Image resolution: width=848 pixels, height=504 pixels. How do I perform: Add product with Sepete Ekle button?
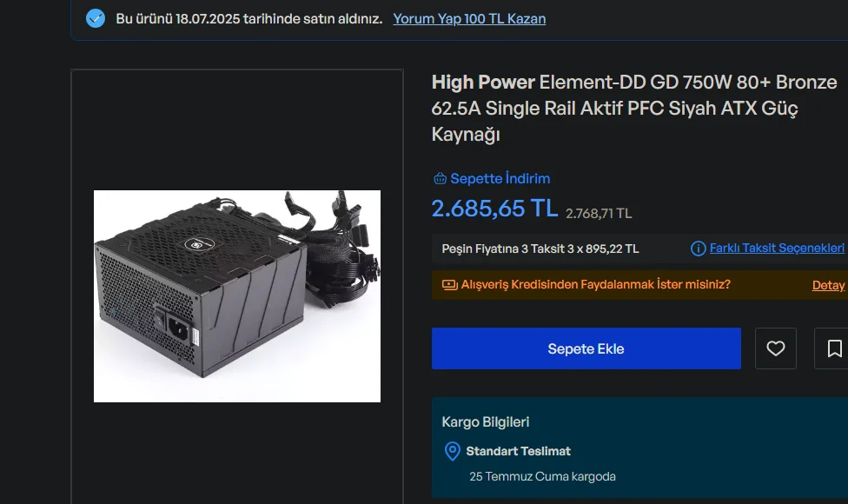pos(586,348)
